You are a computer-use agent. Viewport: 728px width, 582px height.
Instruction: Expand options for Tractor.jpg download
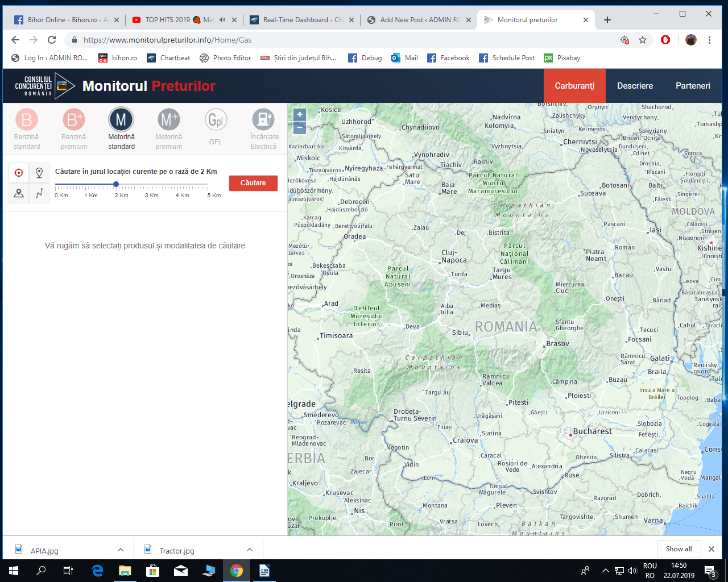coord(250,550)
